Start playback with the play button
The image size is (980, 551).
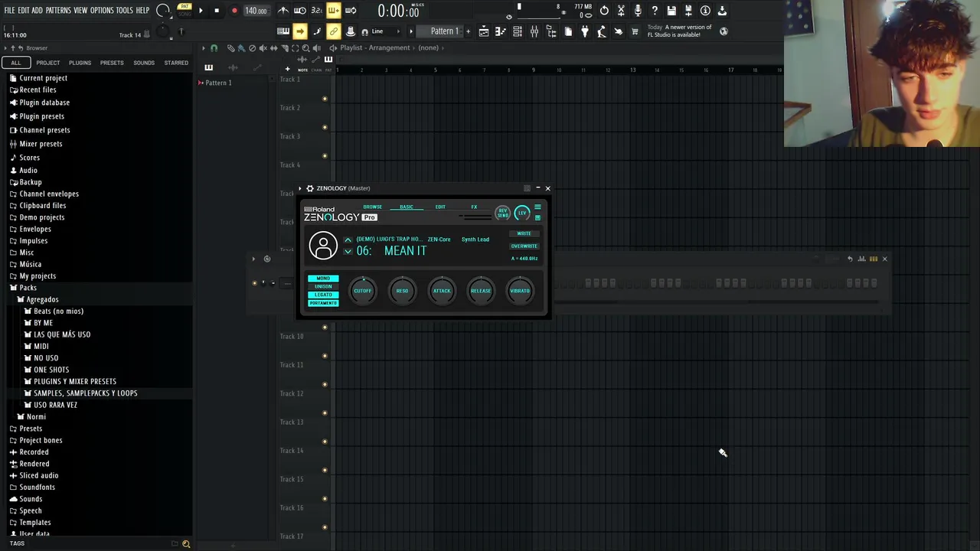pyautogui.click(x=201, y=11)
